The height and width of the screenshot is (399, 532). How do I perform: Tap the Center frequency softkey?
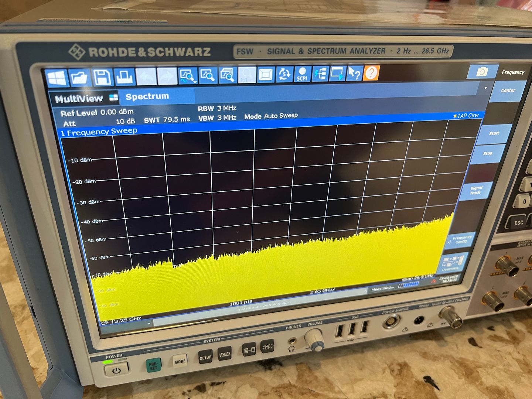pos(508,91)
